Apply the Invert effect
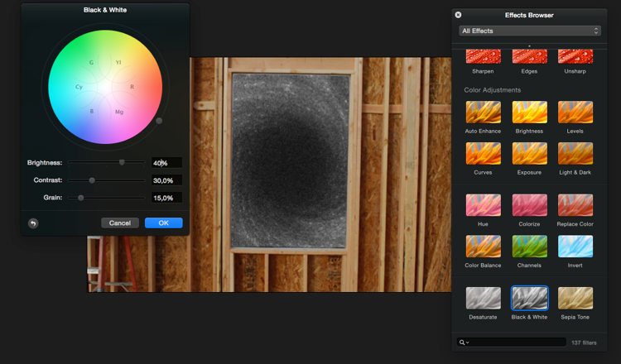Image resolution: width=621 pixels, height=364 pixels. (575, 247)
